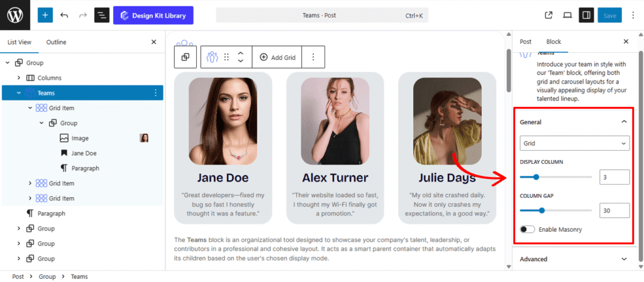Switch to the Post settings tab
644x282 pixels.
point(525,41)
